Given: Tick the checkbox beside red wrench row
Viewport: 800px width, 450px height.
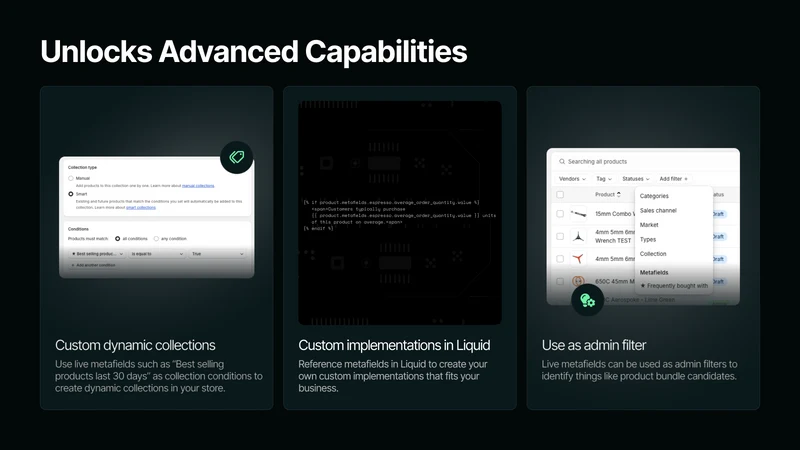Looking at the screenshot, I should pyautogui.click(x=560, y=259).
